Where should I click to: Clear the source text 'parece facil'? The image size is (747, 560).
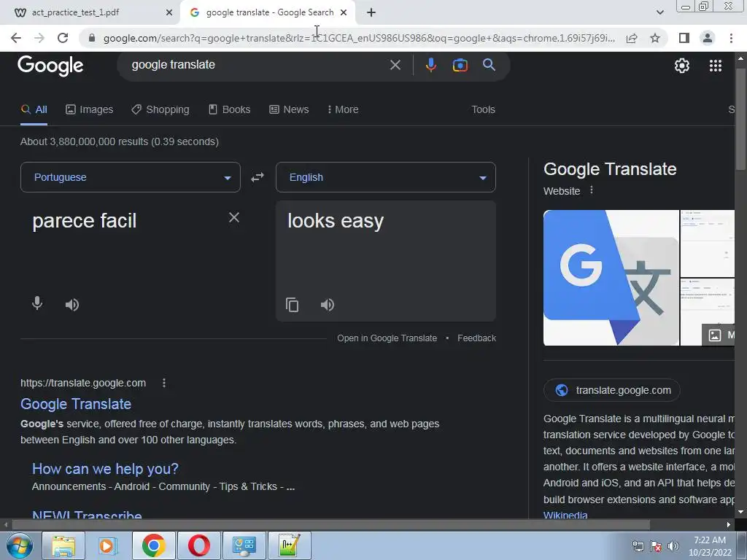click(234, 217)
